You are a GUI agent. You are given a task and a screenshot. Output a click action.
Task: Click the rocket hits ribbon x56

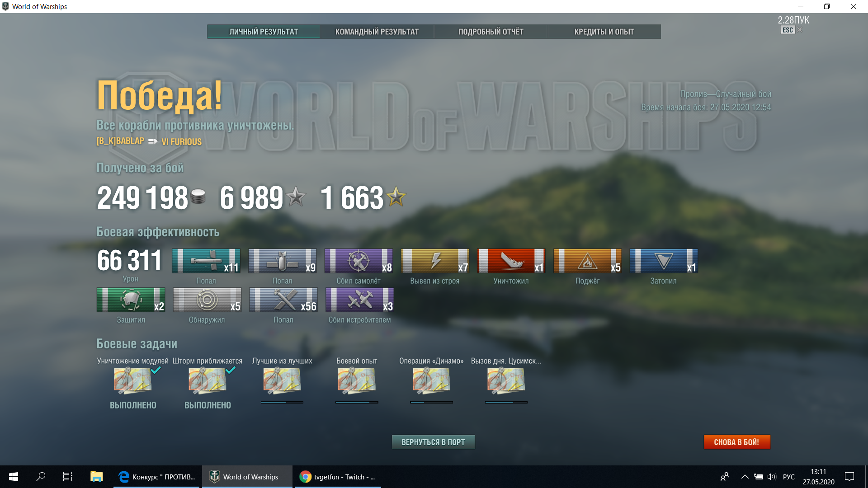pyautogui.click(x=283, y=300)
